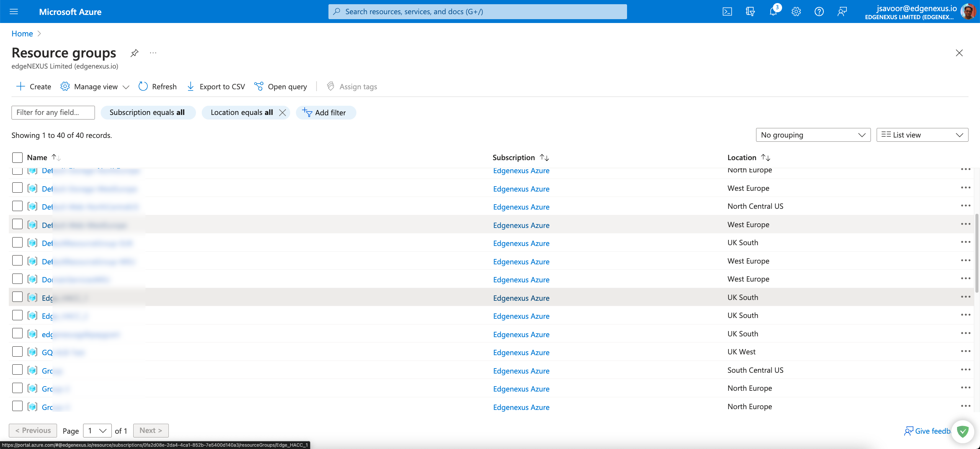Click the security shield badge icon
The height and width of the screenshot is (449, 980).
point(963,432)
